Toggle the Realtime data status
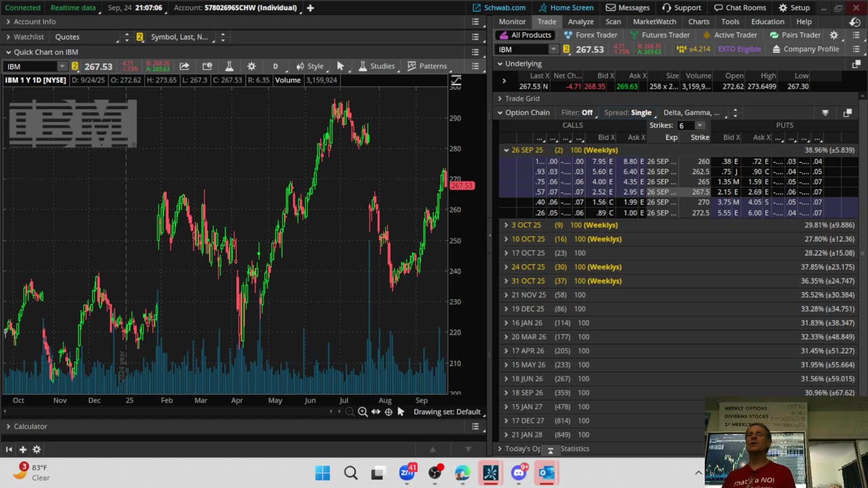The width and height of the screenshot is (868, 488). coord(73,7)
